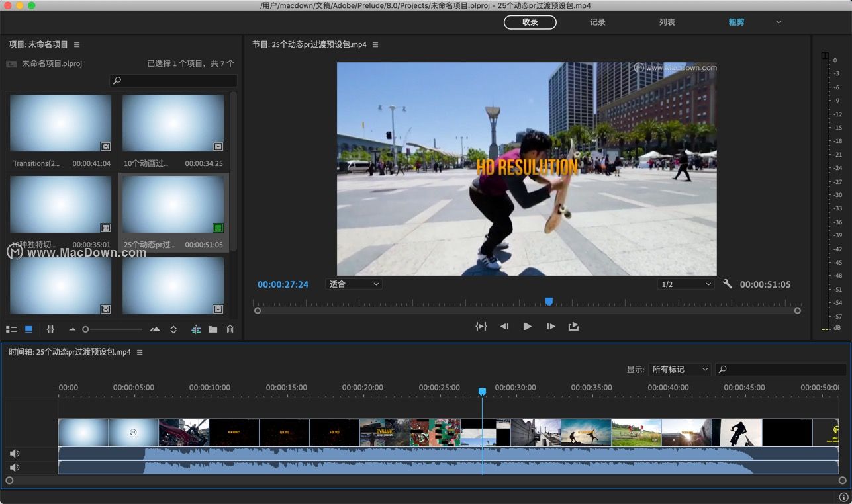This screenshot has width=852, height=504.
Task: Click the badge icon on 10个动画过 thumbnail
Action: 218,146
